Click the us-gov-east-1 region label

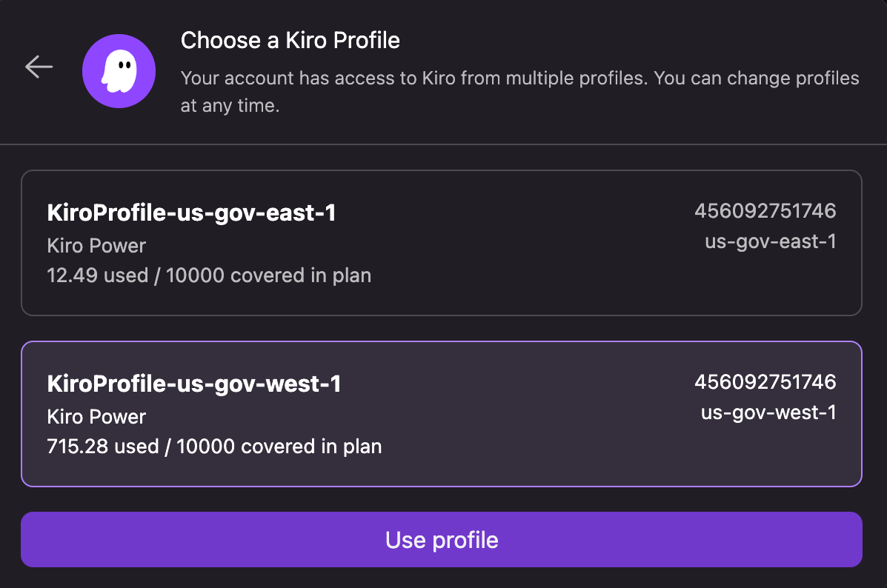(771, 241)
